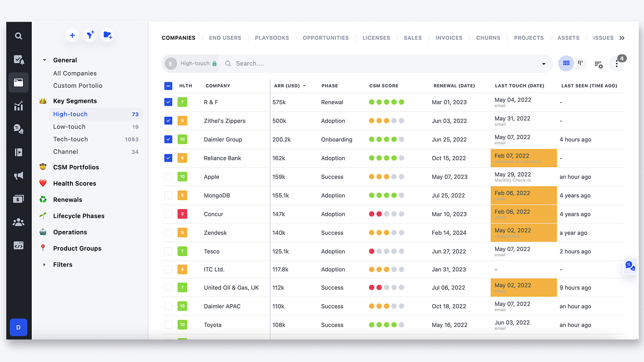644x362 pixels.
Task: Open Health Scores from the sidebar
Action: (x=74, y=183)
